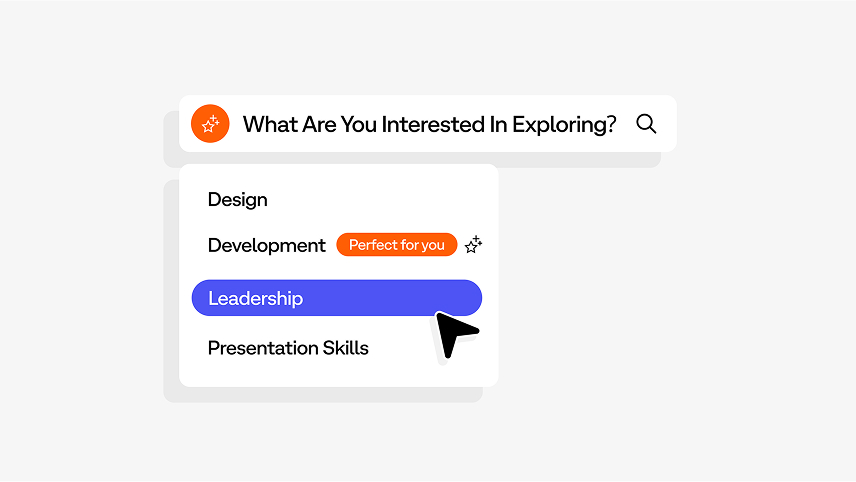Click the 'Presentation Skills' text label
This screenshot has width=856, height=482.
pyautogui.click(x=288, y=348)
